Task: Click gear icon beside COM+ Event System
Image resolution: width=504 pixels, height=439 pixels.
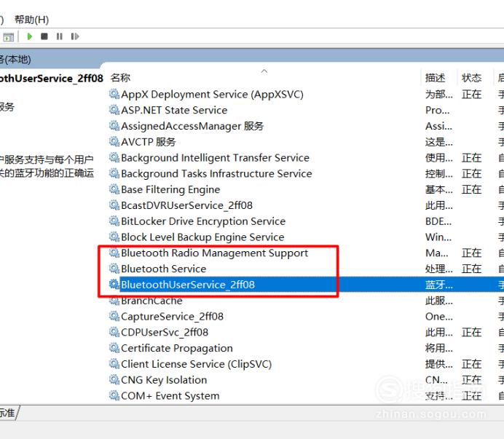Action: click(114, 395)
